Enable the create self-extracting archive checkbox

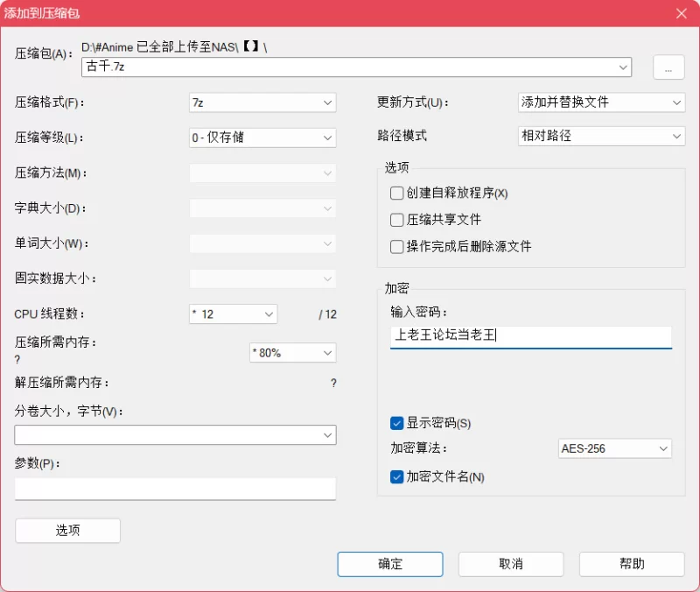[397, 193]
